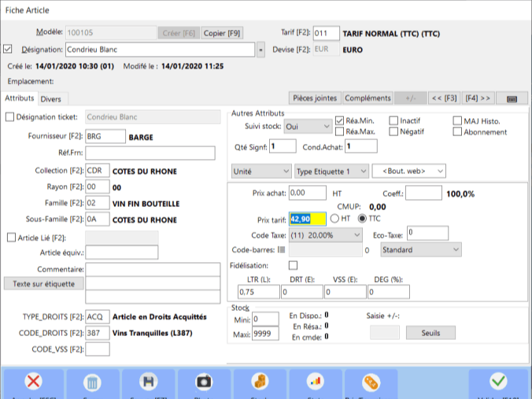Click the trash bin delete icon
Screen dimensions: 532x399
tap(91, 382)
